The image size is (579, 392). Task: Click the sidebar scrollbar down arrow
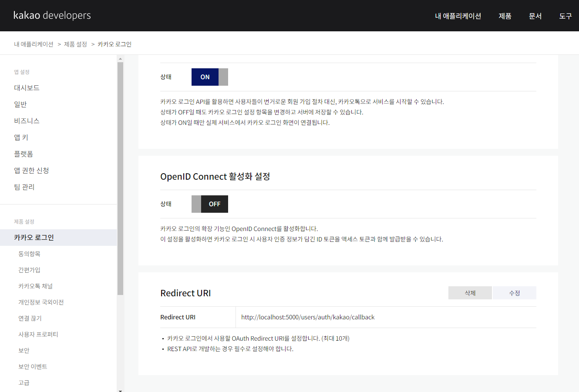pyautogui.click(x=121, y=390)
